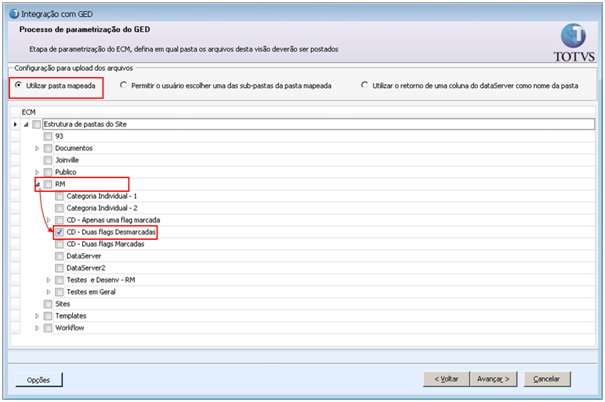605x402 pixels.
Task: Select the Templates row label
Action: click(x=71, y=316)
